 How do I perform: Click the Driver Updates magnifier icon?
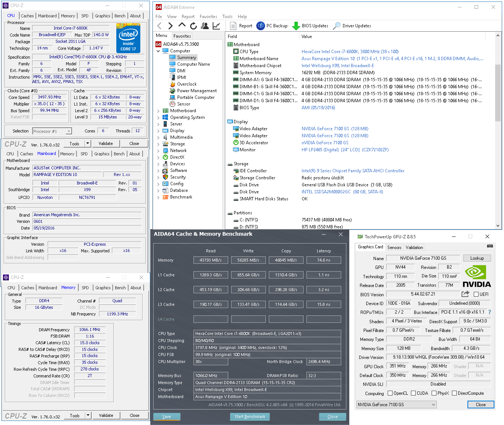pyautogui.click(x=336, y=26)
